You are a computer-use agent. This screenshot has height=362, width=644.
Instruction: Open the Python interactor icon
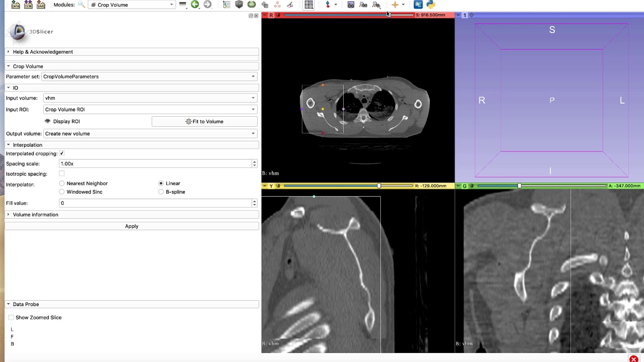[431, 5]
